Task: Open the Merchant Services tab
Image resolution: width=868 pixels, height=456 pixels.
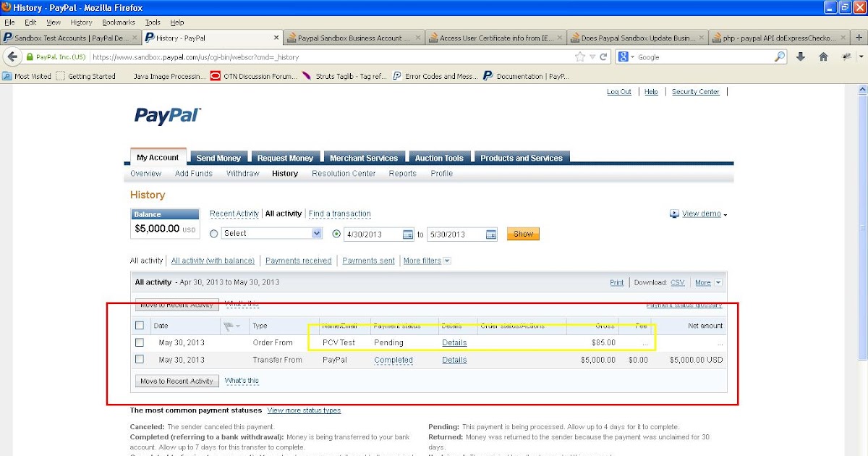Action: point(364,158)
